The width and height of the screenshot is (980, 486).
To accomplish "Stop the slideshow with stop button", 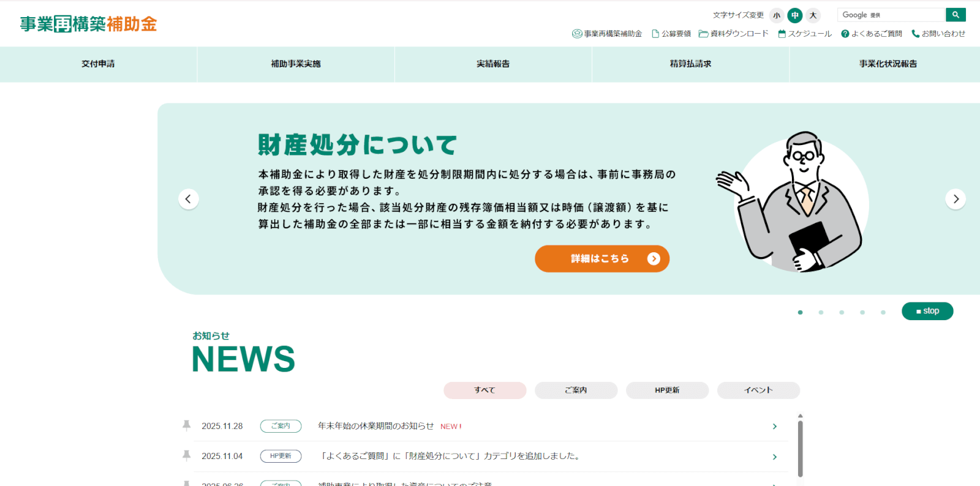I will (927, 311).
